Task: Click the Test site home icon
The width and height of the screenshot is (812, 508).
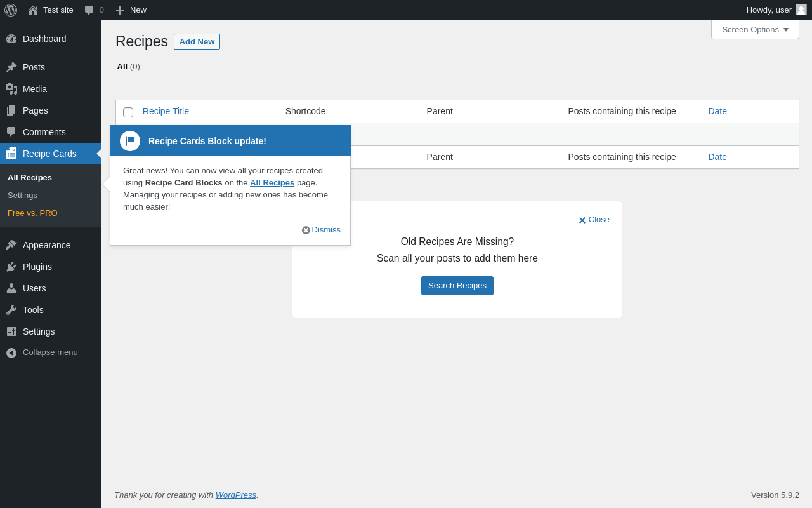Action: coord(33,10)
